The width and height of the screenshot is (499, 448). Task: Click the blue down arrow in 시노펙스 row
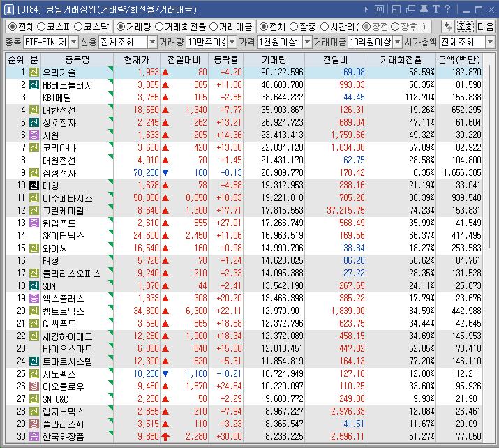[x=165, y=373]
